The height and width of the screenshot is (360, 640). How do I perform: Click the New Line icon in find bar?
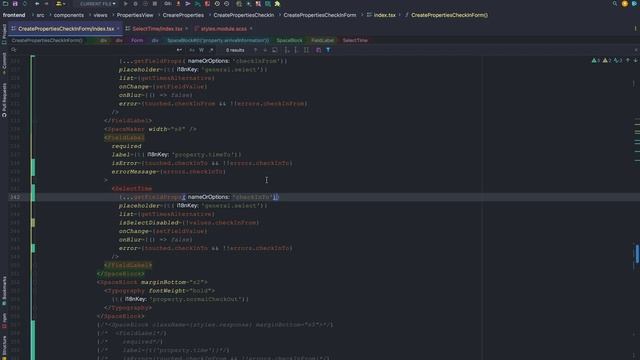point(179,50)
